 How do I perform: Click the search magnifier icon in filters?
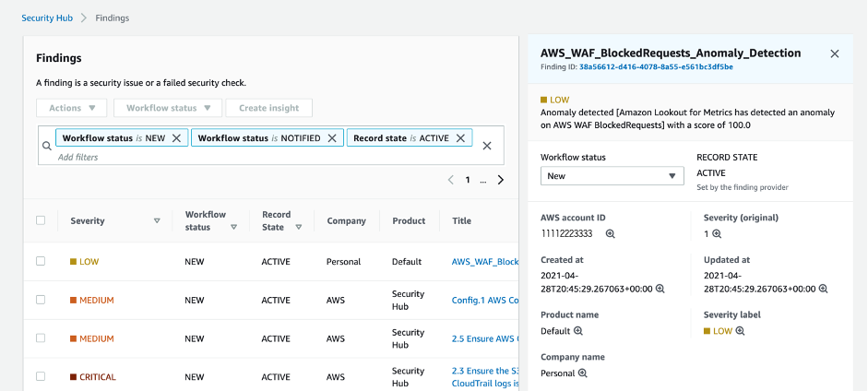47,146
